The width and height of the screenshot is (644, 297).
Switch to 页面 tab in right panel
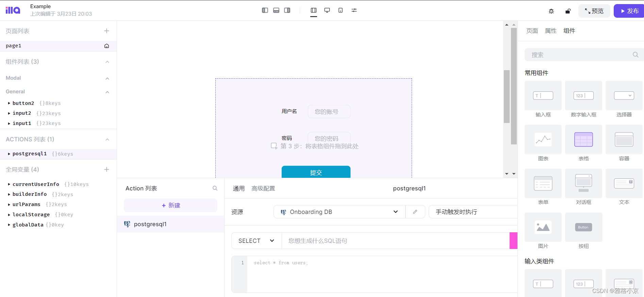click(532, 31)
